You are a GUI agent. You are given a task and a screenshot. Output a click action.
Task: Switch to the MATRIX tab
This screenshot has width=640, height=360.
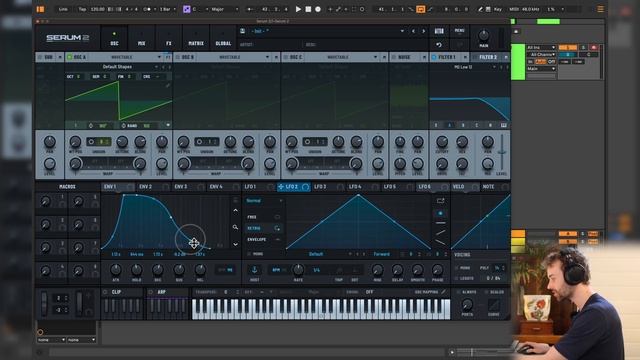(x=196, y=38)
